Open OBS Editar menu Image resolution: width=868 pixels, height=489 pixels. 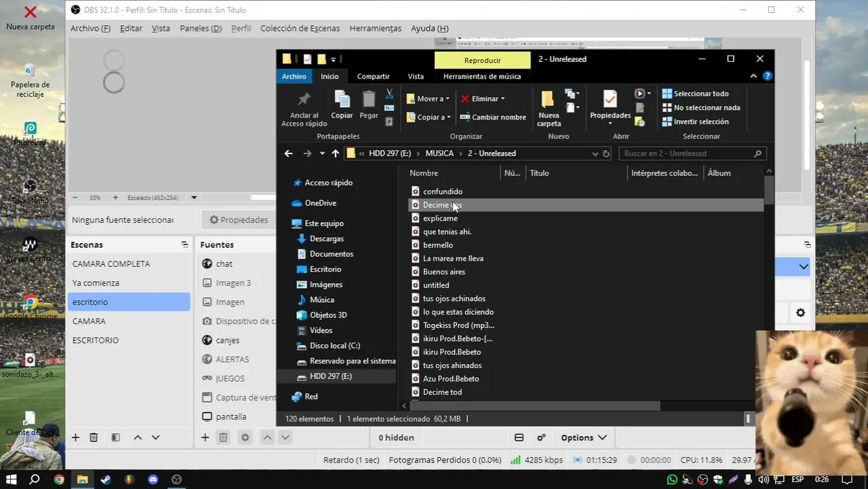[131, 29]
